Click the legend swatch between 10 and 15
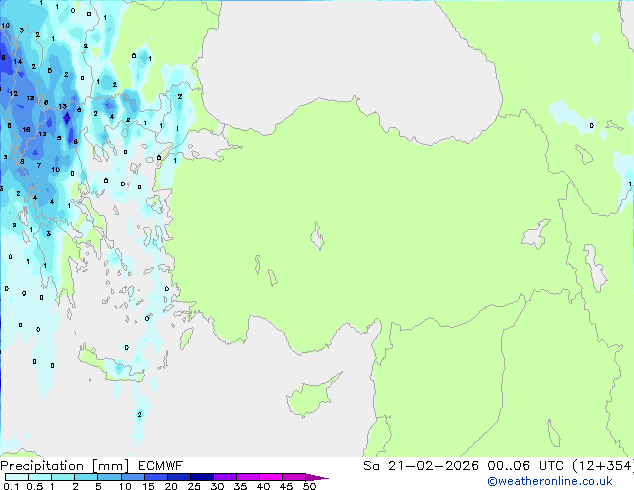This screenshot has height=490, width=634. tap(133, 477)
